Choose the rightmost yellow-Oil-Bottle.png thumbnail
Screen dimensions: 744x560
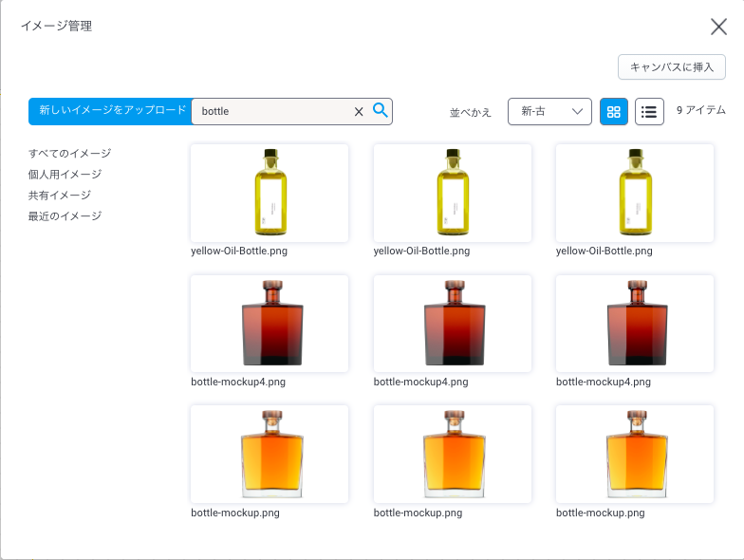634,193
